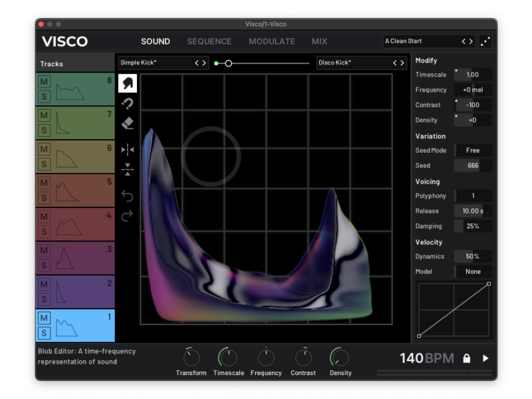Image resolution: width=532 pixels, height=399 pixels.
Task: Click the Seed Mode Free button
Action: coord(473,150)
